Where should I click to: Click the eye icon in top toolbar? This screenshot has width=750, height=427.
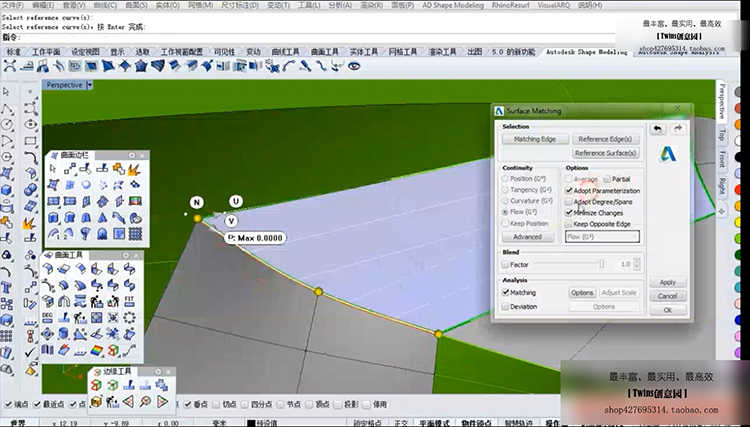coord(353,66)
